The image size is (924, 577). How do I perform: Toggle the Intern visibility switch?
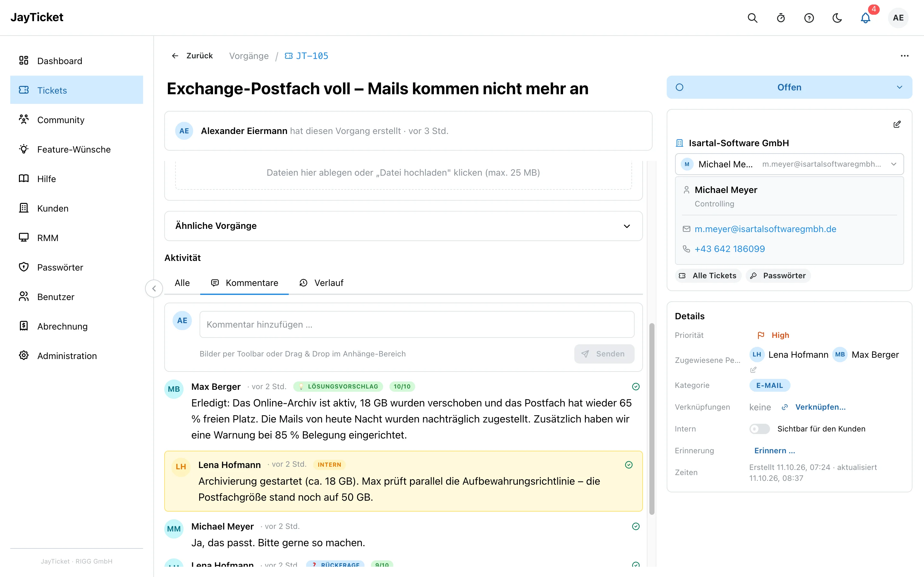[759, 429]
